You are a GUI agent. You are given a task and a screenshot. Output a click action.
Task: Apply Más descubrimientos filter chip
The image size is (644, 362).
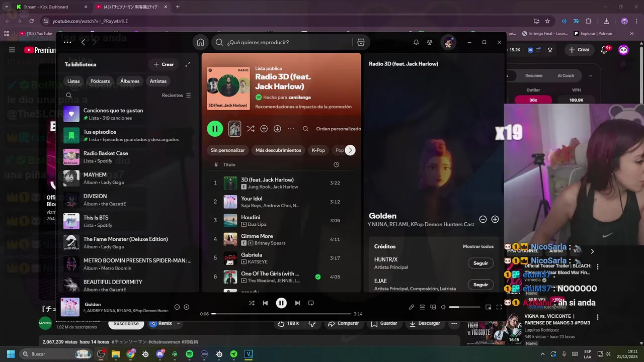(278, 150)
